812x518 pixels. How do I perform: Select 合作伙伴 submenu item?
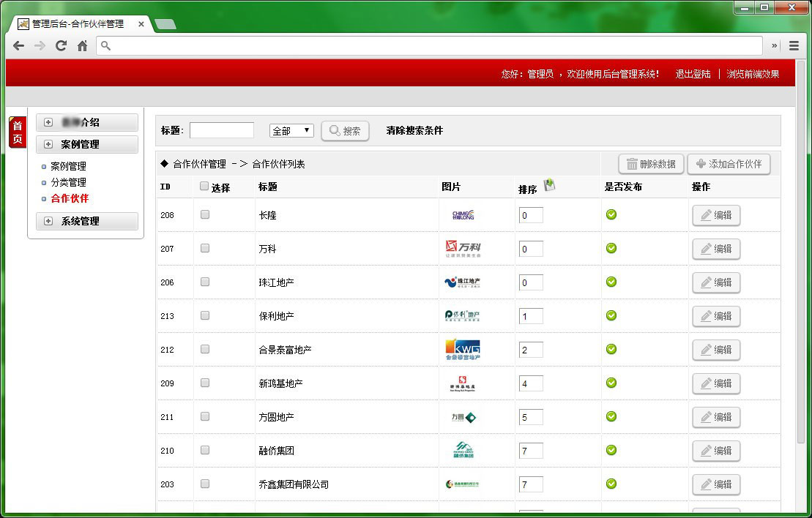[x=70, y=198]
